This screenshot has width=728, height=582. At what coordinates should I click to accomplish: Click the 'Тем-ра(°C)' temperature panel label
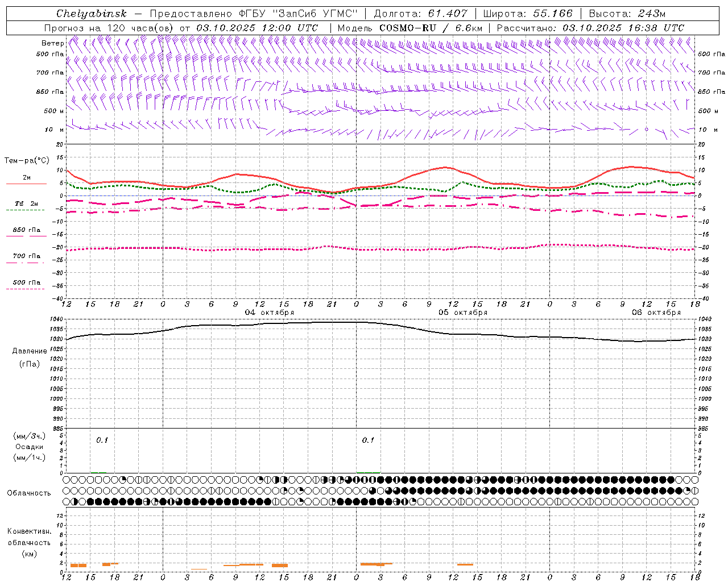point(27,161)
